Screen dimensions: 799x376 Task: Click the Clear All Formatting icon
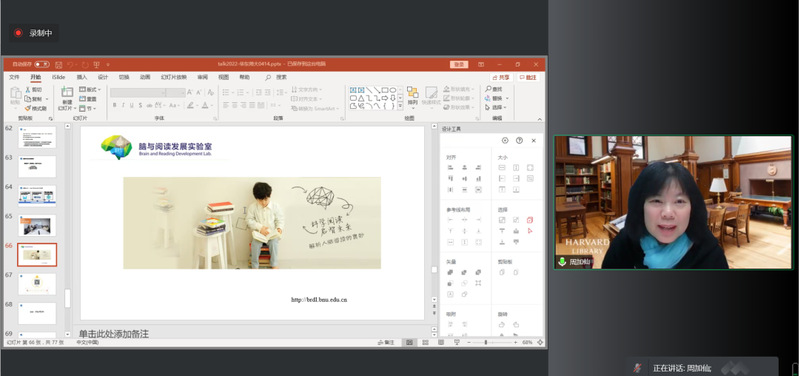210,92
